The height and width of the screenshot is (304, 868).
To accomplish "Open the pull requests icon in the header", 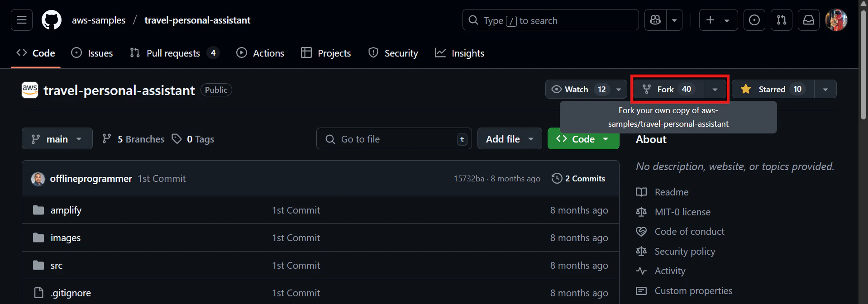I will point(782,20).
